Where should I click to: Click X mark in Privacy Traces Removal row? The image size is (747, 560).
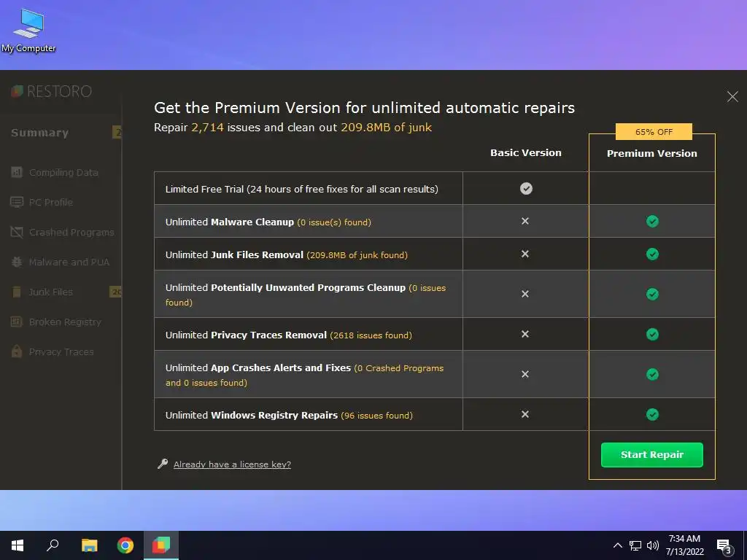click(525, 334)
